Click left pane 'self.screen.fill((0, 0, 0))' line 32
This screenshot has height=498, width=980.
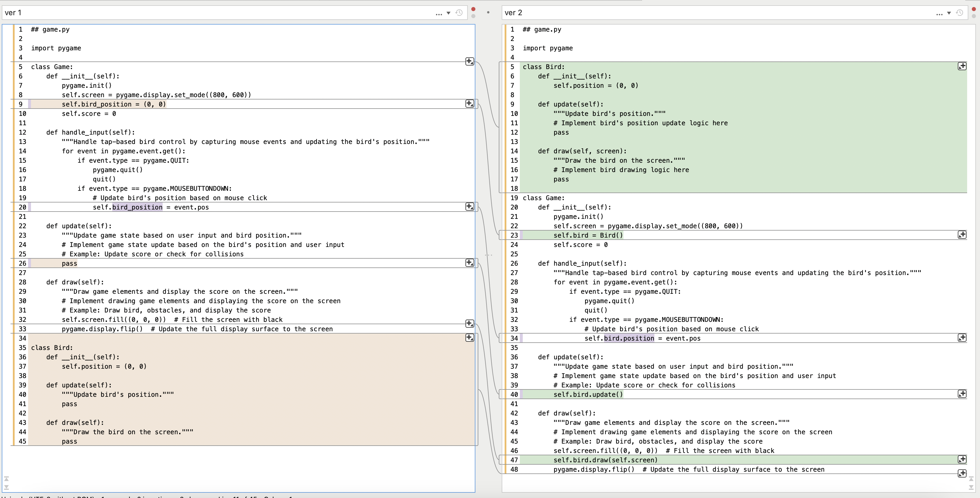click(x=114, y=320)
